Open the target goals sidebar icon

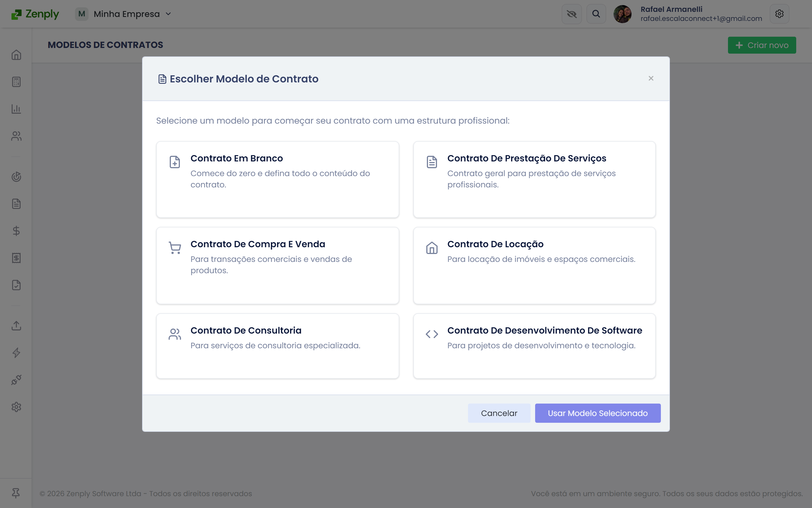(16, 177)
